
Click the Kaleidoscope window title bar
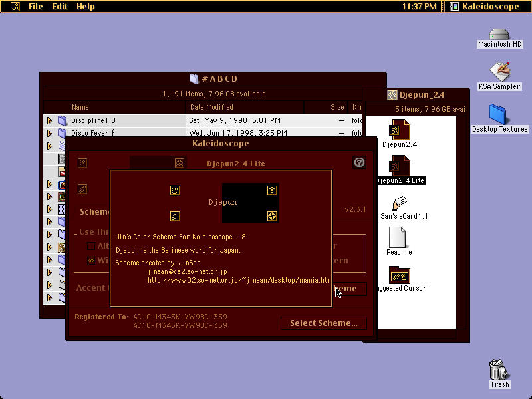coord(221,143)
